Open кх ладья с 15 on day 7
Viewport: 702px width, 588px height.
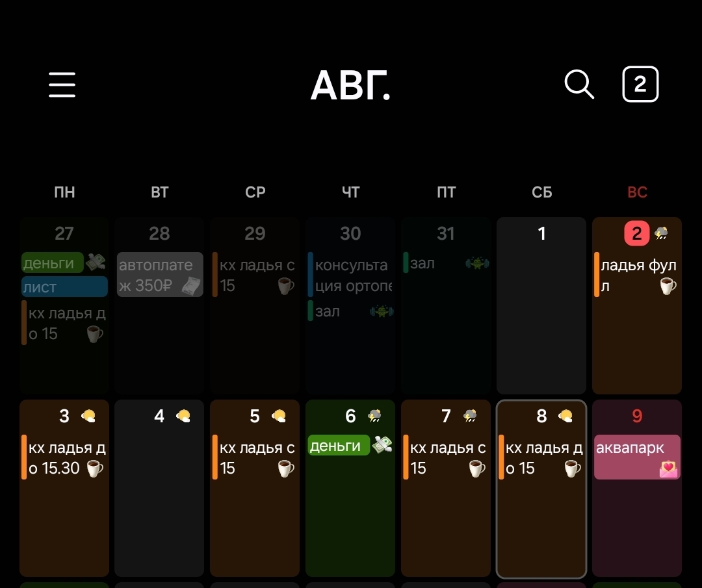coord(447,457)
